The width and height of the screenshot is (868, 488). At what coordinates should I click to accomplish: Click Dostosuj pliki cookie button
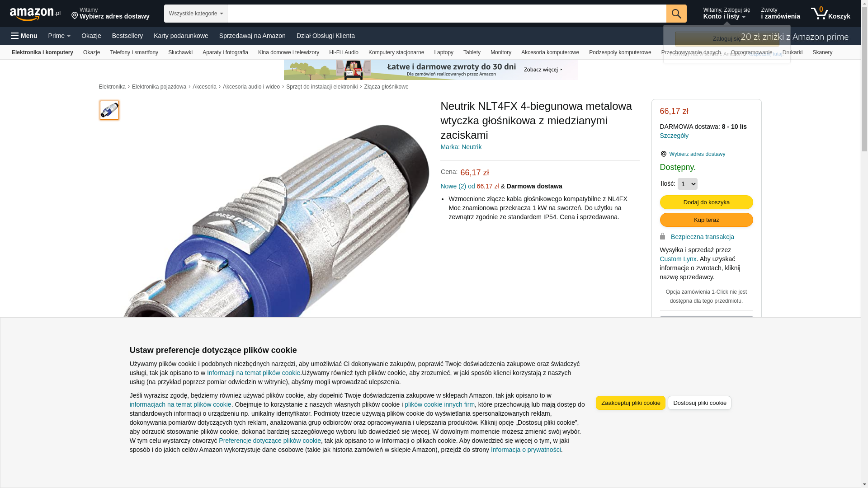point(699,403)
